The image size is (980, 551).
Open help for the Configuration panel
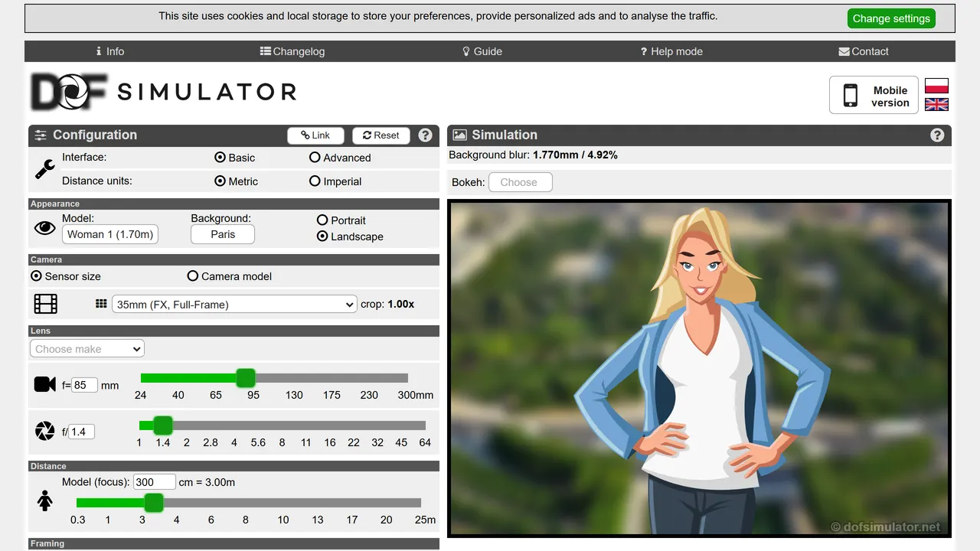(426, 135)
